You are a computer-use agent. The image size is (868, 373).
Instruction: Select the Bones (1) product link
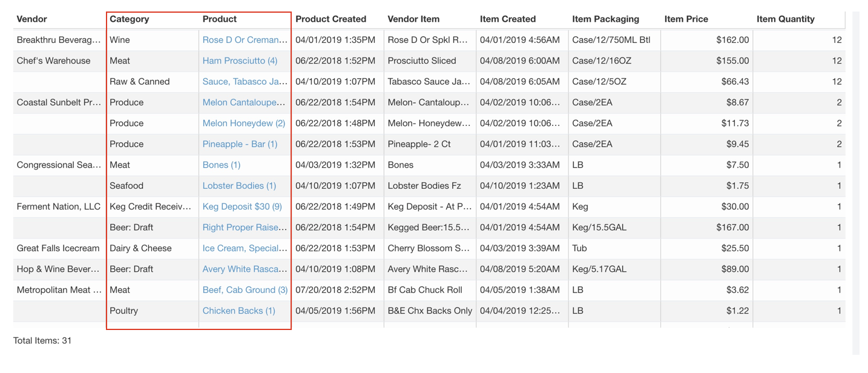[x=221, y=165]
